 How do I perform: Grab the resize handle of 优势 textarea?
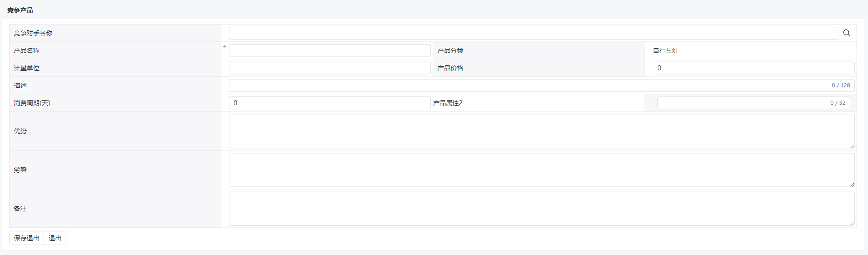[x=852, y=146]
